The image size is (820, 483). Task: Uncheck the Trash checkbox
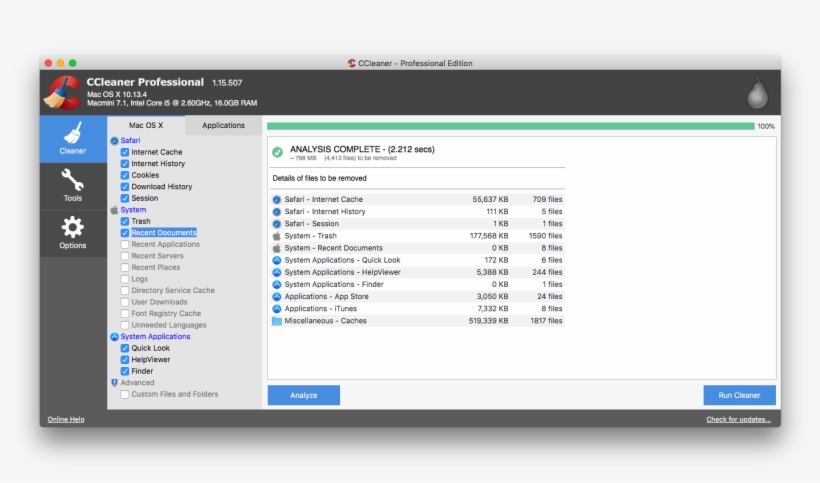point(124,221)
